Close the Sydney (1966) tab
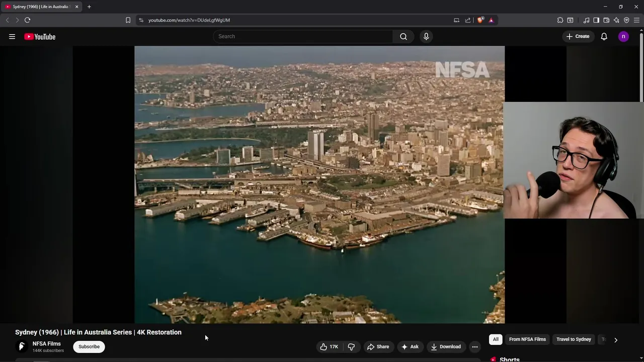 click(76, 7)
